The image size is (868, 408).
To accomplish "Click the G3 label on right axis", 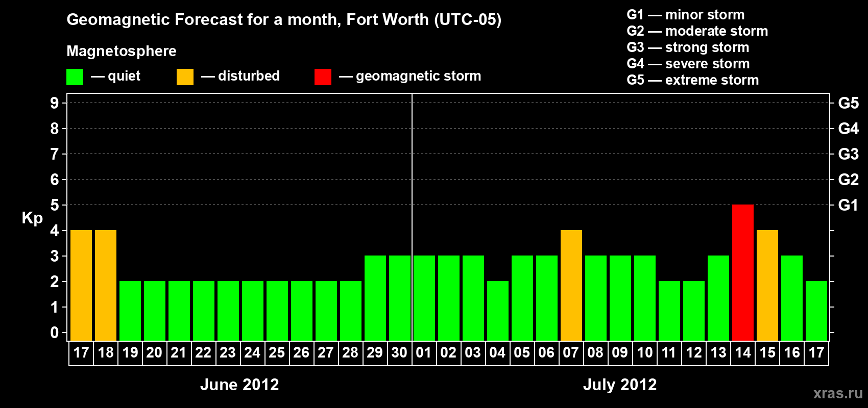I will click(849, 154).
